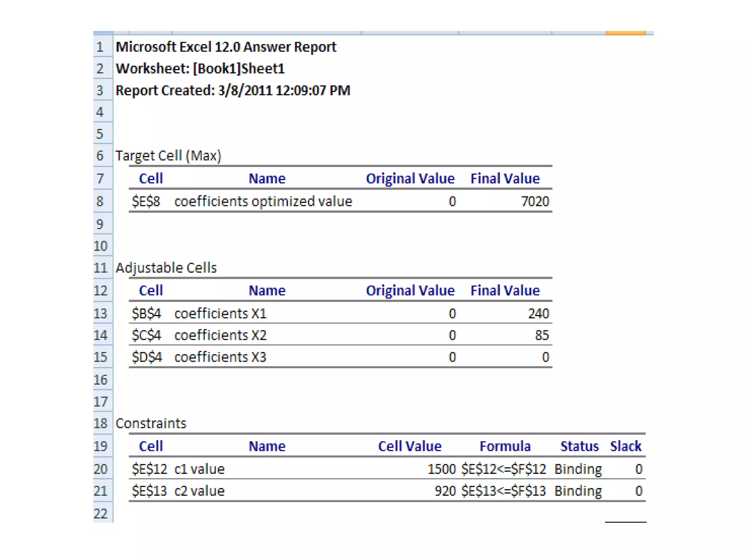Click the final value 7020 cell
747x560 pixels.
(534, 201)
